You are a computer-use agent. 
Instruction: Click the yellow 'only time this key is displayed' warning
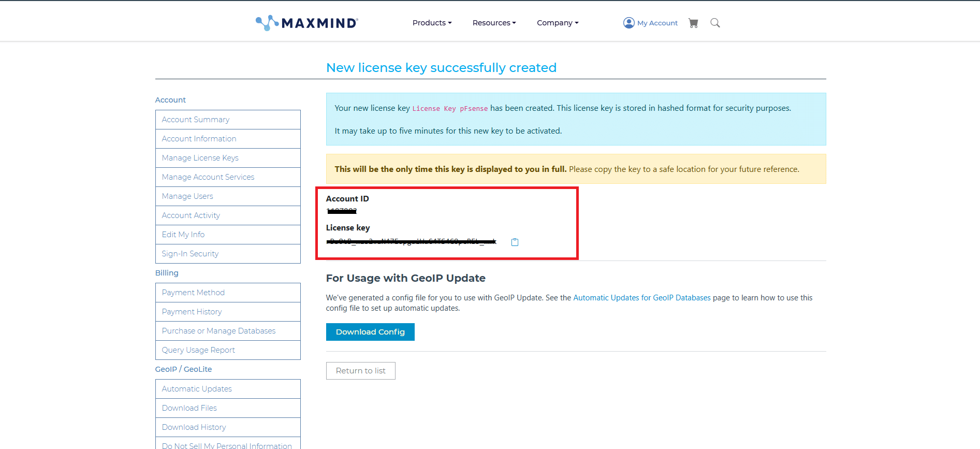(x=576, y=169)
